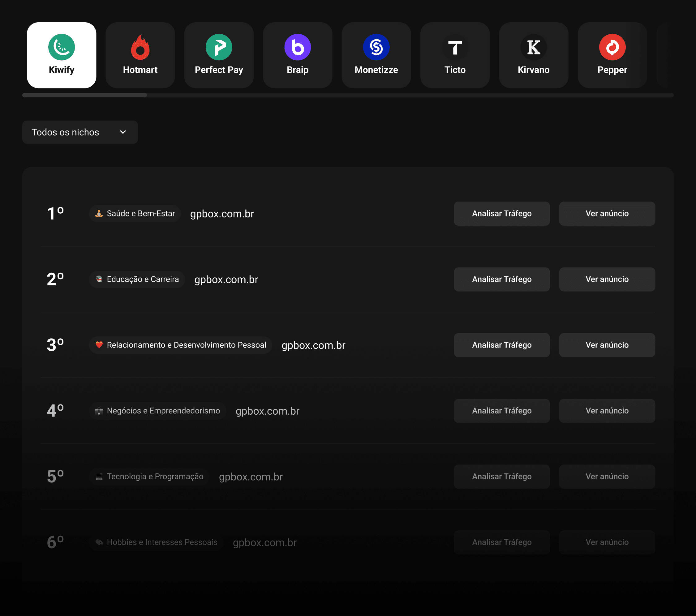Click the niche dropdown chevron arrow
The width and height of the screenshot is (696, 616).
click(123, 132)
